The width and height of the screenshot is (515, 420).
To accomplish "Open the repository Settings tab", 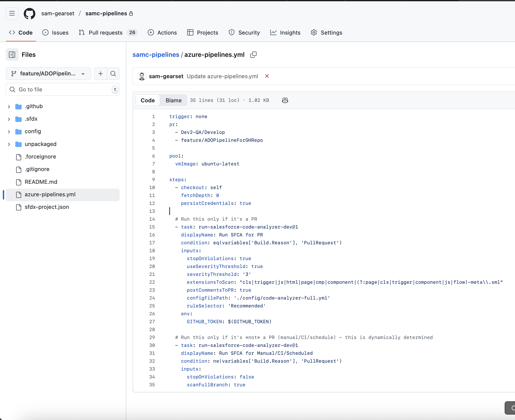I will tap(326, 33).
